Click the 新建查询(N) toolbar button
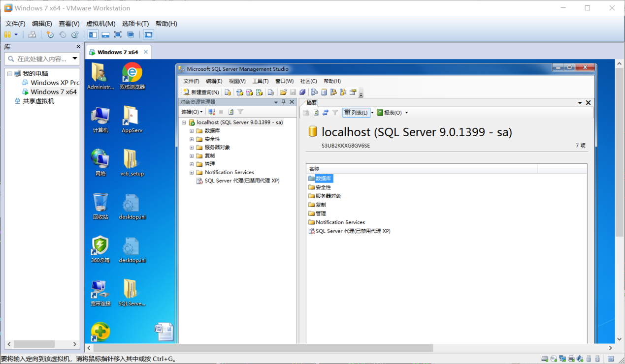The image size is (625, 364). coord(201,92)
